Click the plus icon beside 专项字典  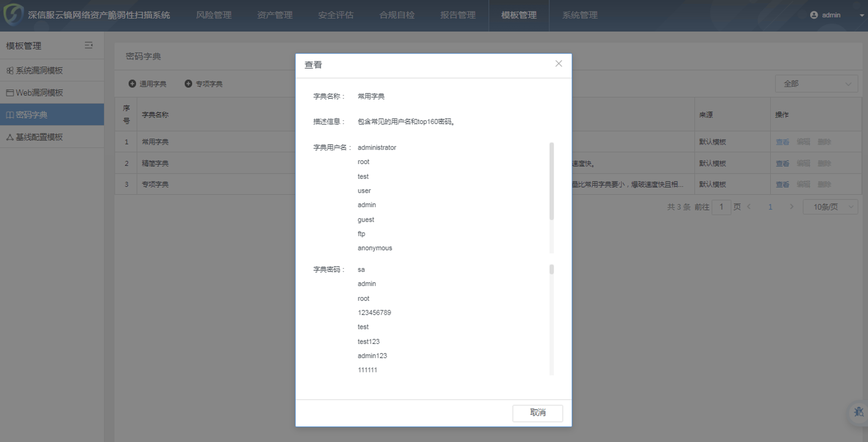pyautogui.click(x=188, y=84)
